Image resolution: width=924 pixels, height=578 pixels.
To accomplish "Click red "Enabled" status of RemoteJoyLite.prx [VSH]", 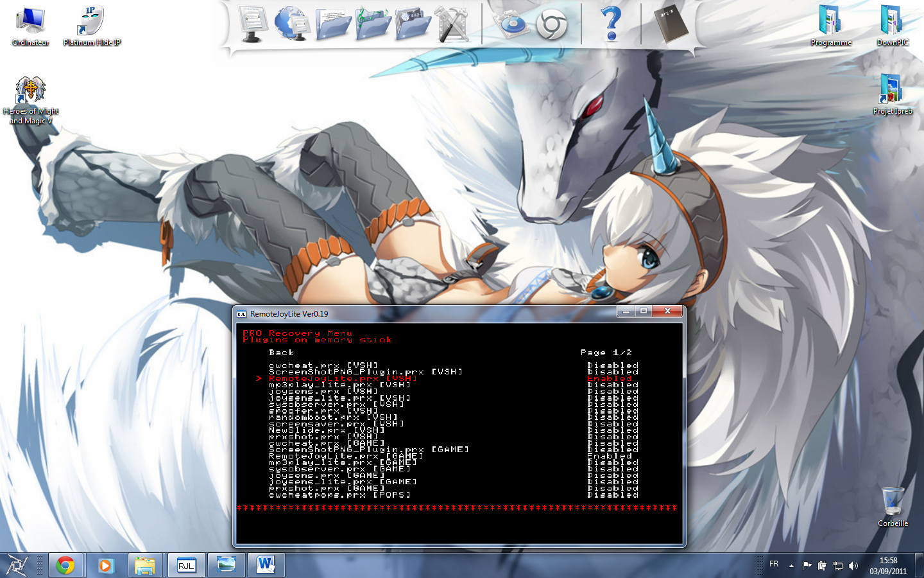I will (x=610, y=378).
